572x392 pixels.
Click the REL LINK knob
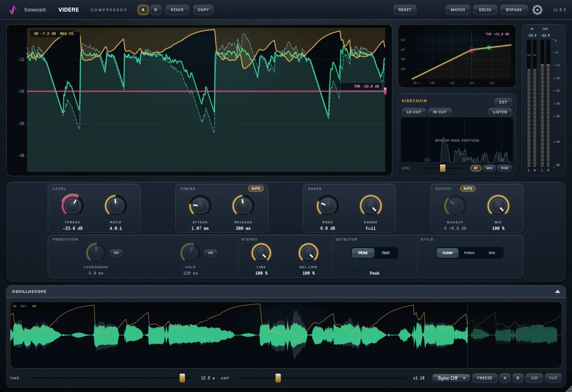coord(308,253)
